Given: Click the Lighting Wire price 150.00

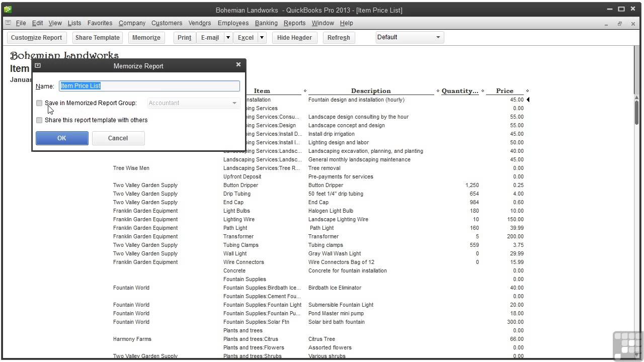Looking at the screenshot, I should (515, 219).
